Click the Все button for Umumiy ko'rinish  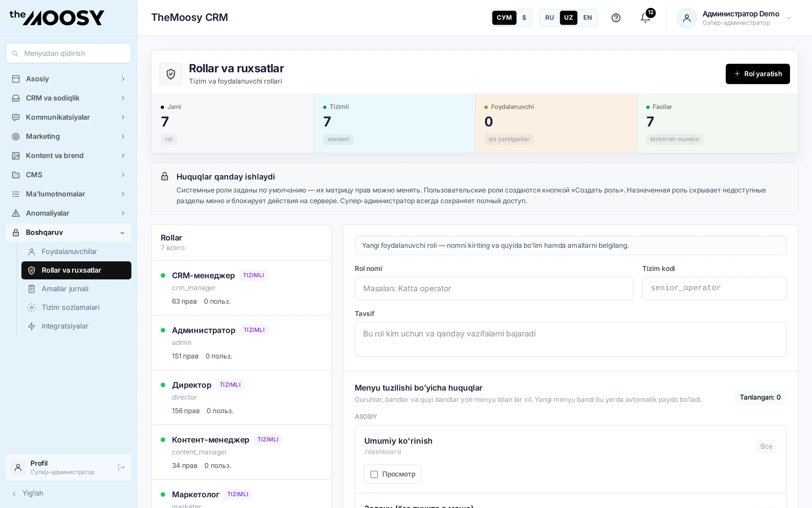[x=766, y=446]
